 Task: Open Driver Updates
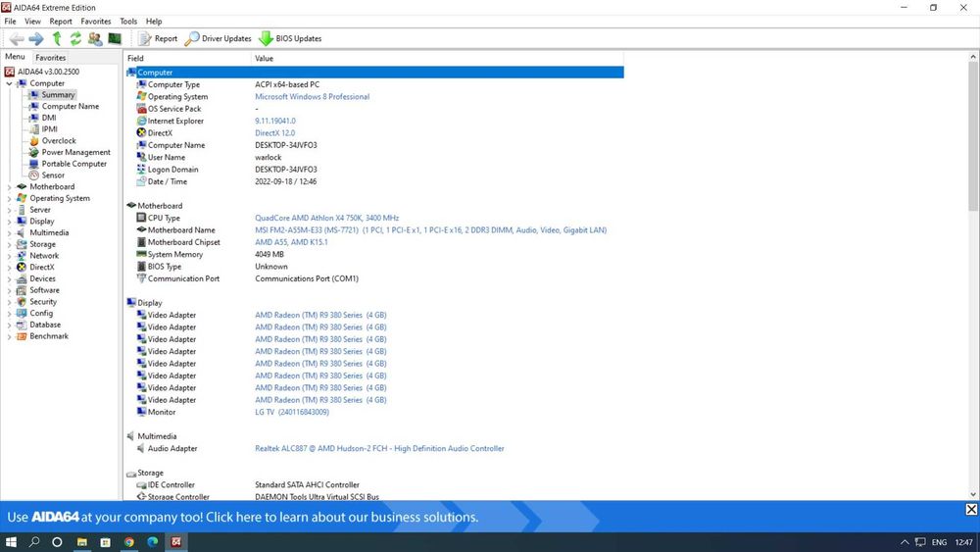(219, 39)
